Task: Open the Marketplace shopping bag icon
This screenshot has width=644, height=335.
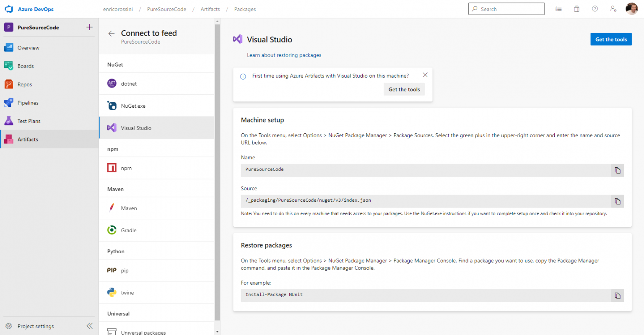Action: [576, 8]
